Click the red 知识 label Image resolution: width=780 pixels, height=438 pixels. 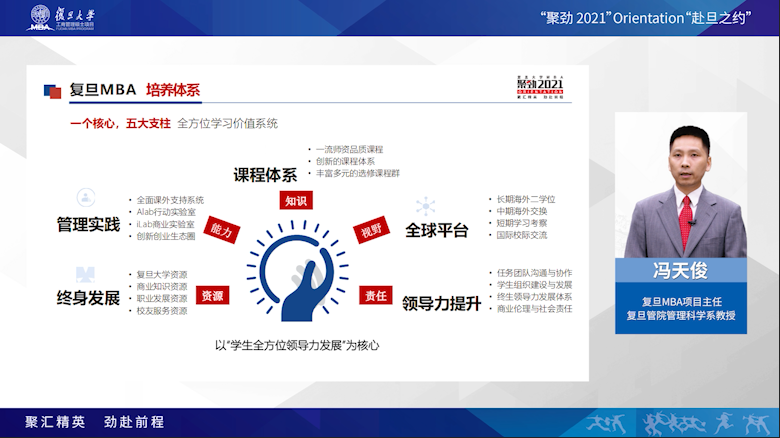click(296, 201)
